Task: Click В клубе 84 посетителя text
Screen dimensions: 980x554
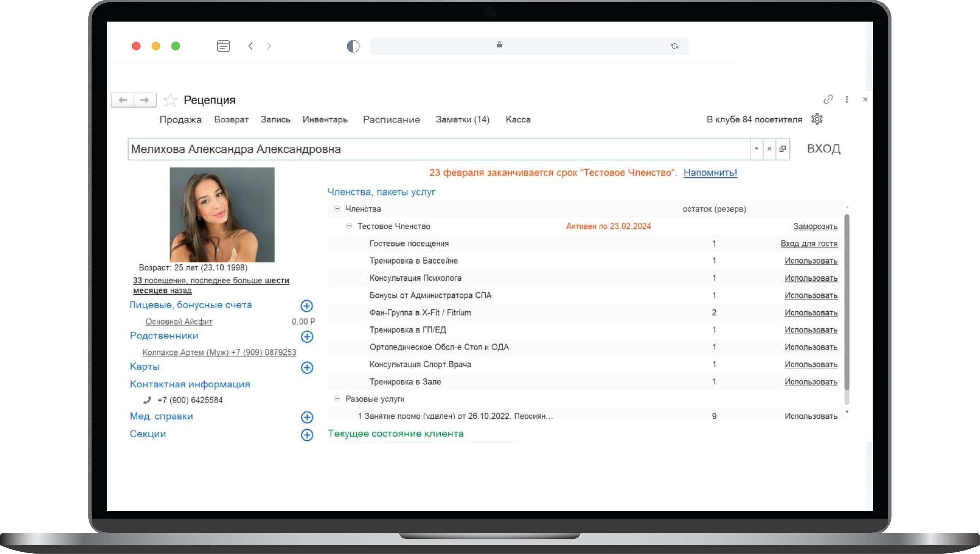Action: (x=754, y=119)
